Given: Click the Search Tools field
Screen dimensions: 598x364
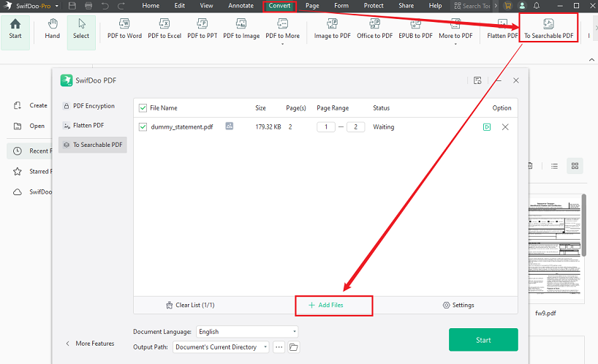Looking at the screenshot, I should click(x=472, y=6).
